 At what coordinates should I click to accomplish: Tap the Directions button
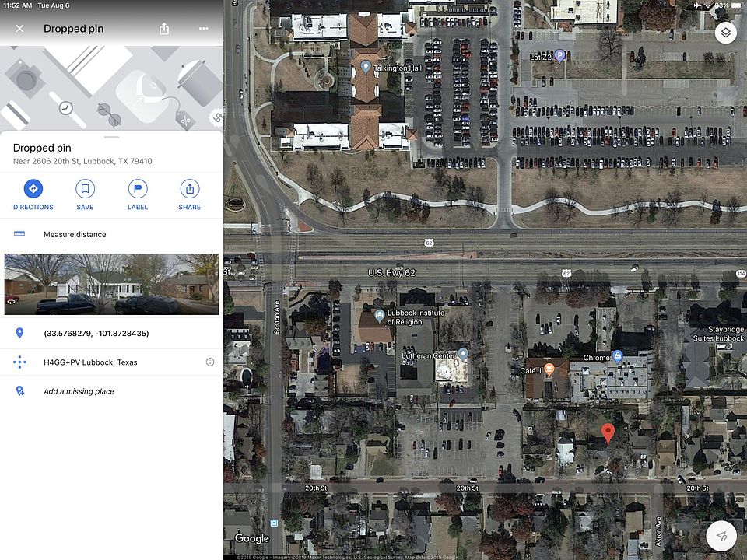click(x=33, y=194)
